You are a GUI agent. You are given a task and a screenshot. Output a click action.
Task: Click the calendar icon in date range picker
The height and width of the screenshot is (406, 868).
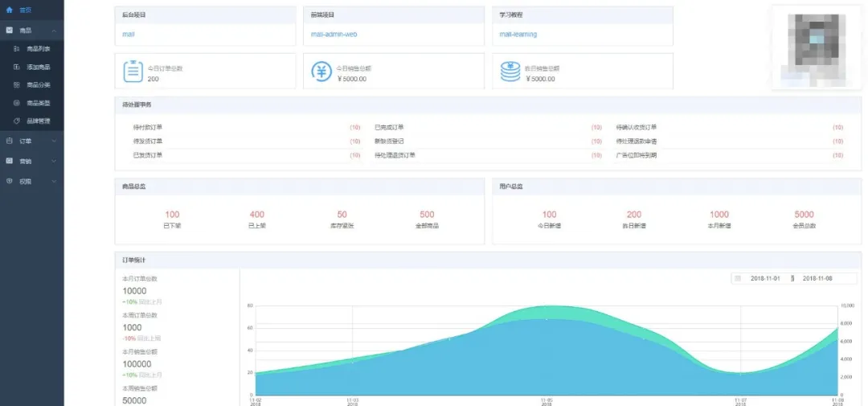pyautogui.click(x=738, y=279)
